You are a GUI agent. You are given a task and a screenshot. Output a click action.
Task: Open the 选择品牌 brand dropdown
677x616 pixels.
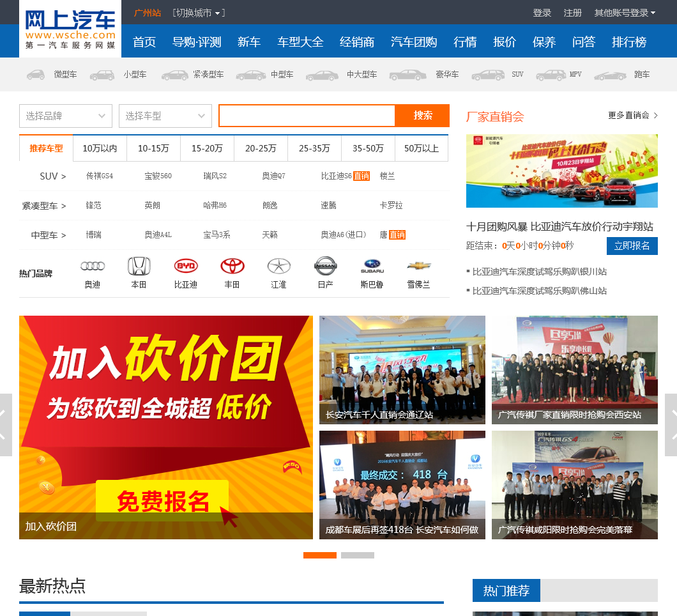click(x=66, y=116)
